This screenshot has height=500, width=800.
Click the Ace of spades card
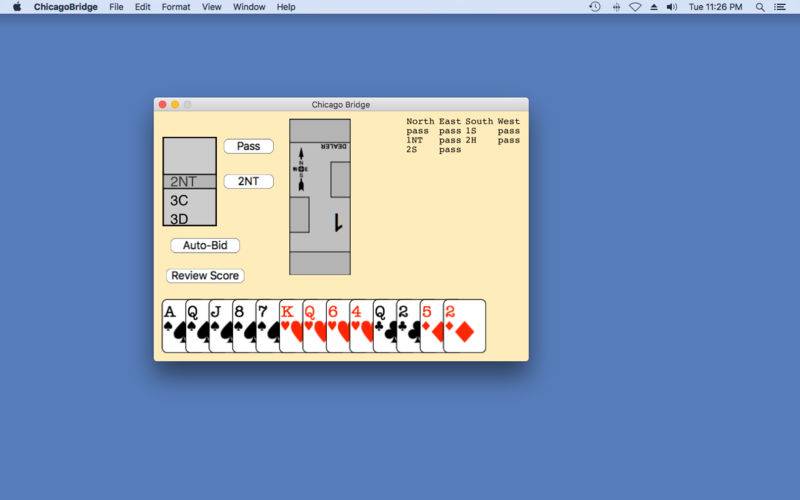point(173,326)
